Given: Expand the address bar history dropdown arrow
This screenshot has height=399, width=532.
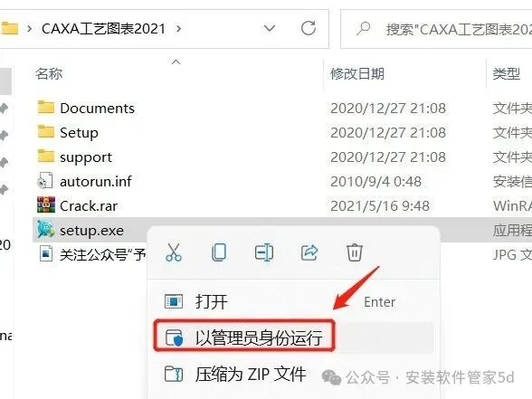Looking at the screenshot, I should click(270, 29).
